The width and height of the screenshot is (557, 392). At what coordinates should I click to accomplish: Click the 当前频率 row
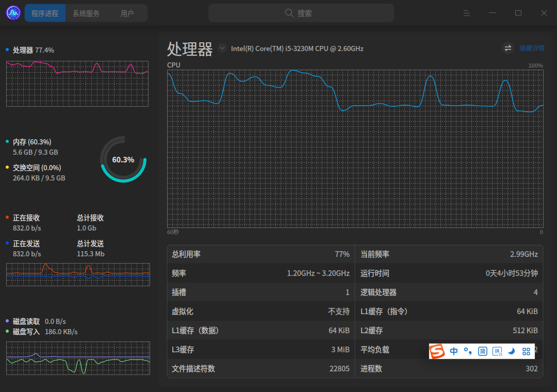(x=449, y=254)
